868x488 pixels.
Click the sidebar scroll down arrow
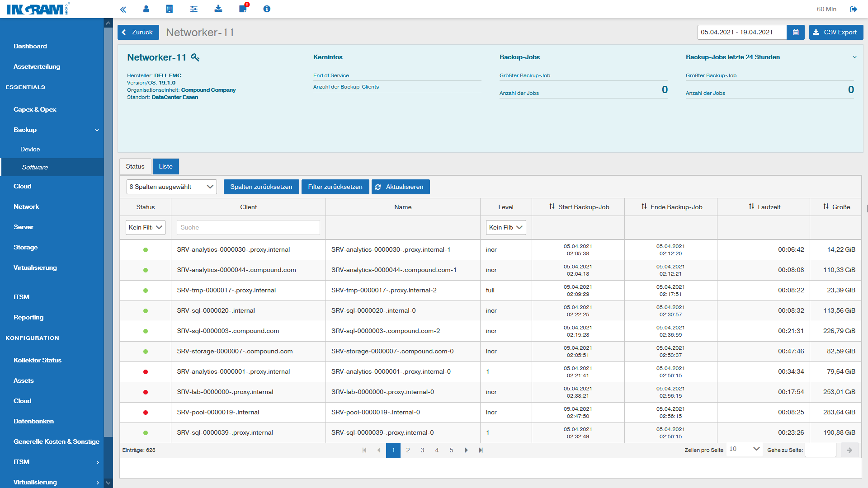click(x=108, y=483)
